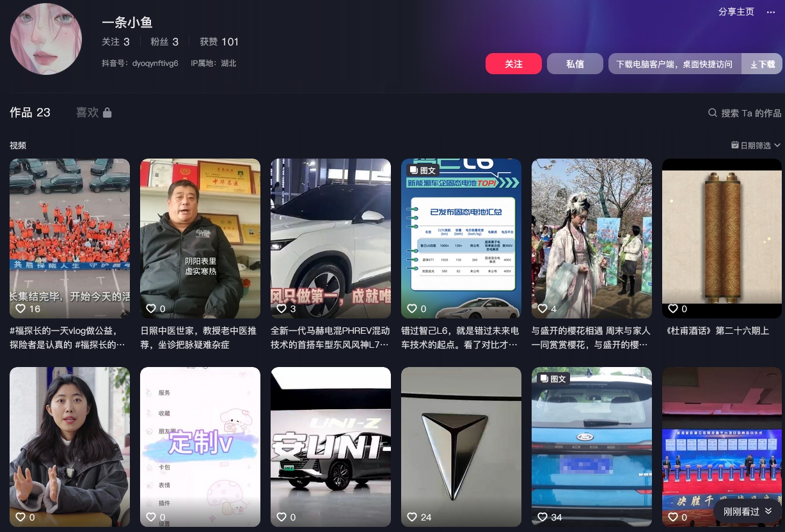The height and width of the screenshot is (532, 785).
Task: Open the silver triangle emblem video
Action: coord(461,447)
